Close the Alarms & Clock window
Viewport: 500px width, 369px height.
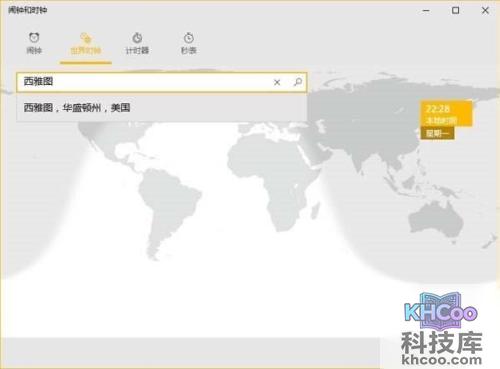pos(485,11)
